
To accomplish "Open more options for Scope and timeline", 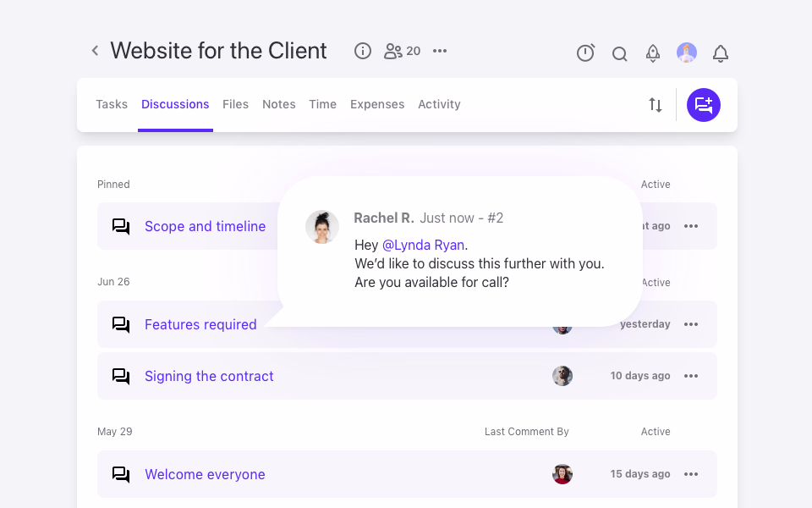I will click(x=691, y=226).
